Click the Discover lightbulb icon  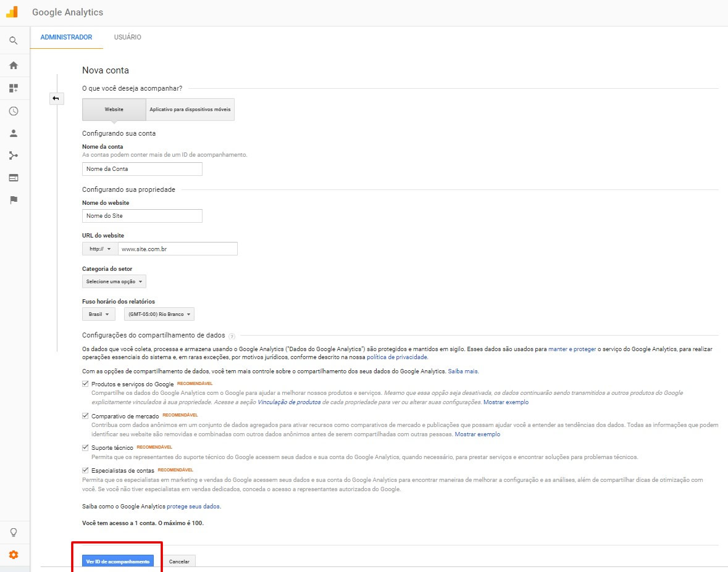pos(13,533)
